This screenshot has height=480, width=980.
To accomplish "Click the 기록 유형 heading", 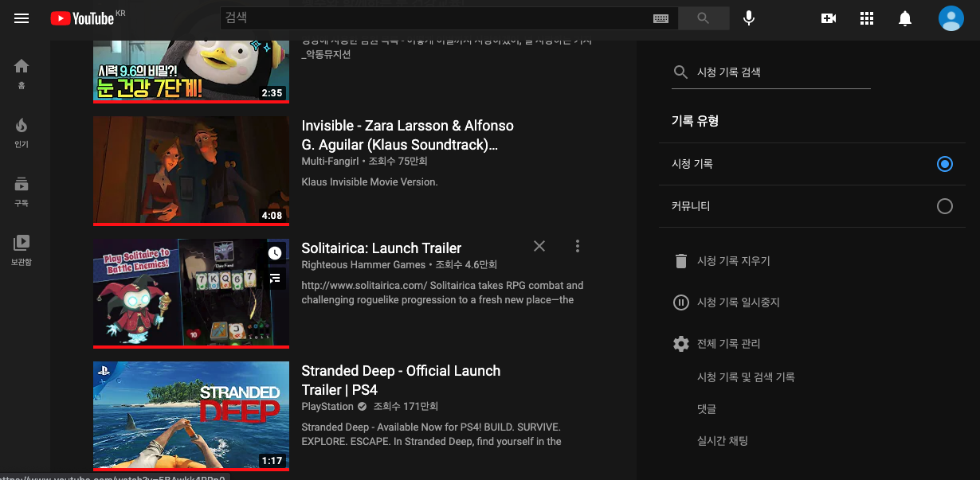I will tap(696, 121).
